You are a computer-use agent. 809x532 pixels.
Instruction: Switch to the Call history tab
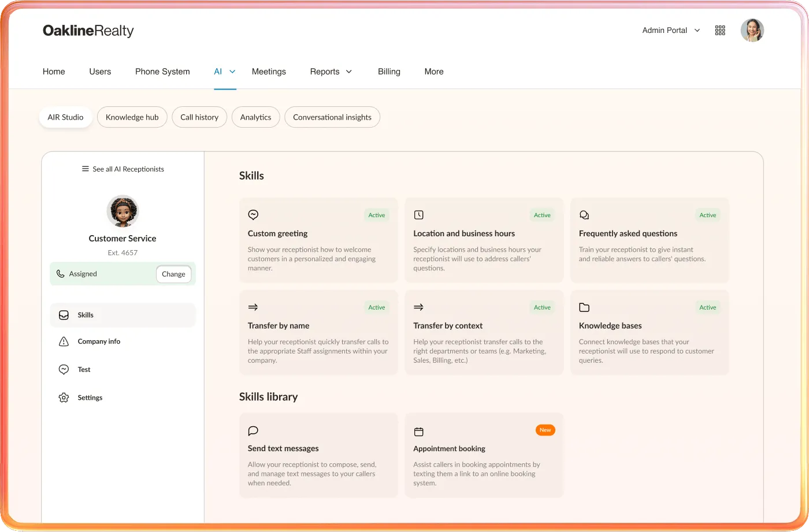[199, 117]
